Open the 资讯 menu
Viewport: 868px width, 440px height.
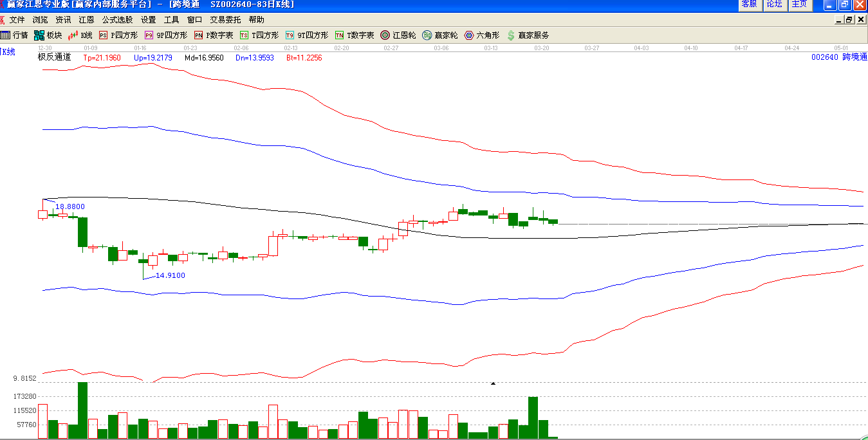63,20
